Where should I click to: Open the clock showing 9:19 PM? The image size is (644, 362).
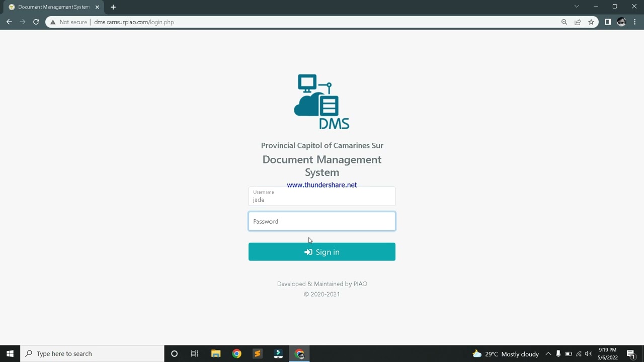pos(607,354)
